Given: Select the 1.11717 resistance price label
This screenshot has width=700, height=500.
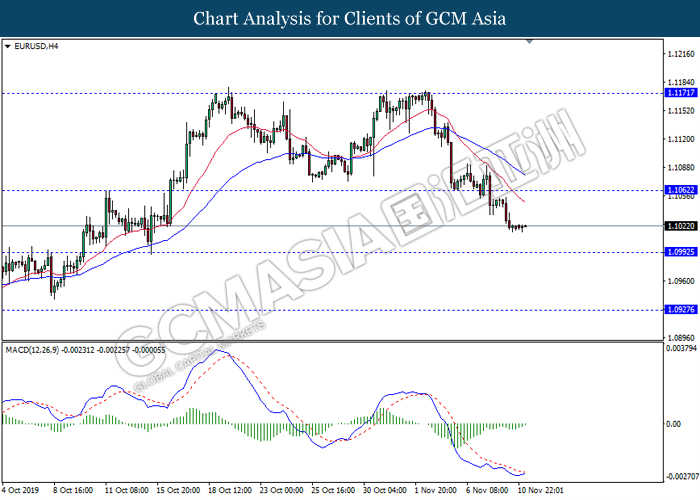Looking at the screenshot, I should (680, 93).
